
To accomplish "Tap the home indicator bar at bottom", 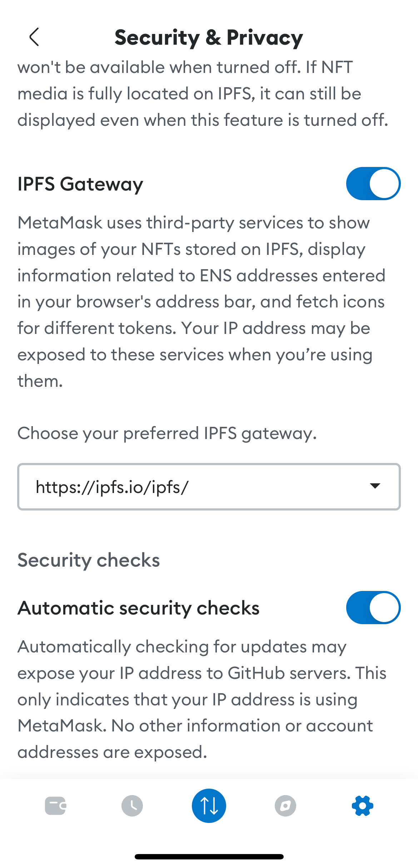I will (x=209, y=857).
